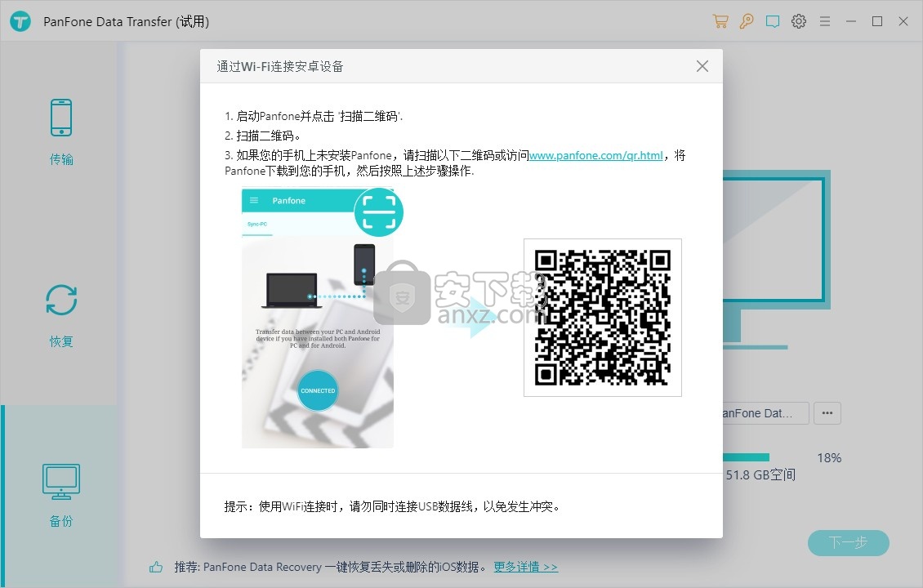The height and width of the screenshot is (588, 923).
Task: Click the CONNECTED circle in illustration
Action: coord(318,390)
